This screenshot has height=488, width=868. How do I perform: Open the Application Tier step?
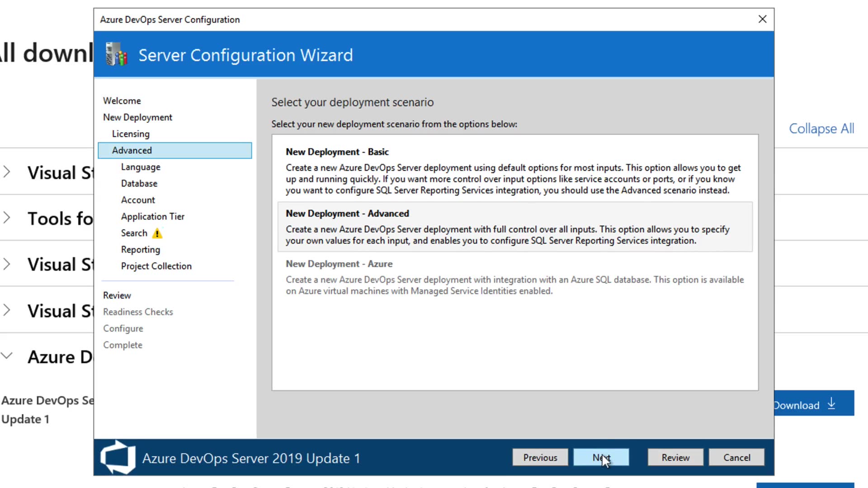tap(152, 216)
